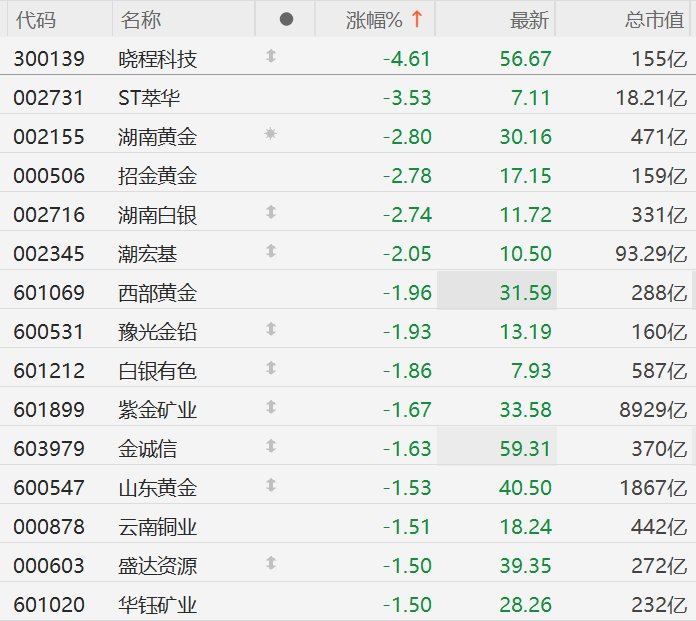Image resolution: width=696 pixels, height=621 pixels.
Task: Sort by the 最新 column header
Action: 529,19
